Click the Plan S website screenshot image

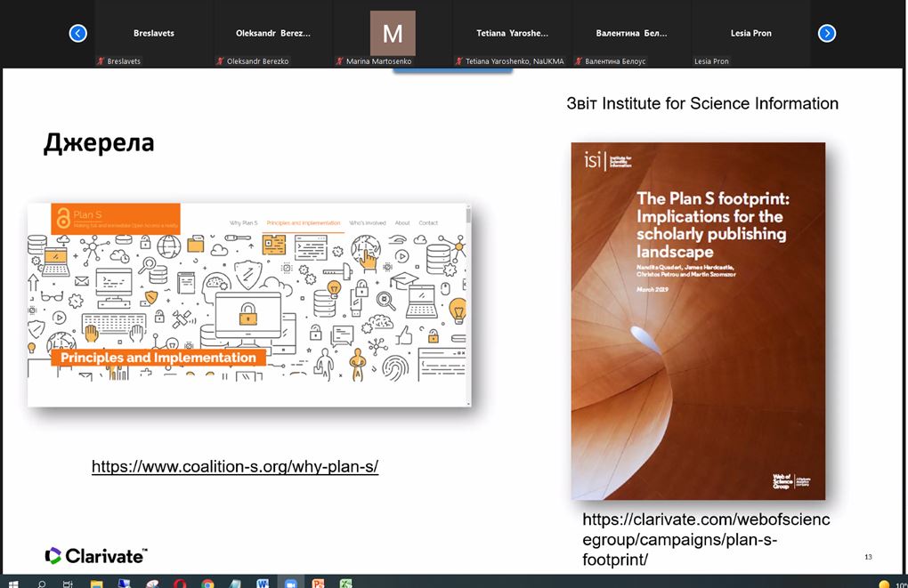pos(249,304)
